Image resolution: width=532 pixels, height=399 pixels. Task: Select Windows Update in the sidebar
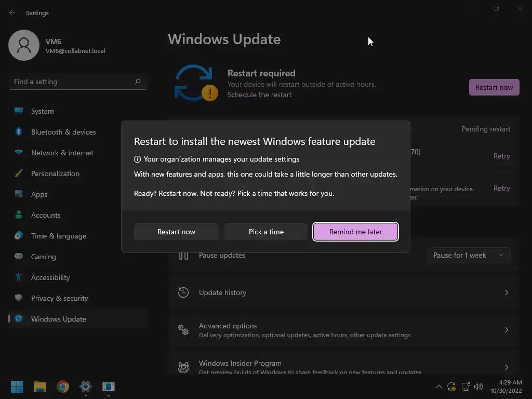[x=78, y=319]
